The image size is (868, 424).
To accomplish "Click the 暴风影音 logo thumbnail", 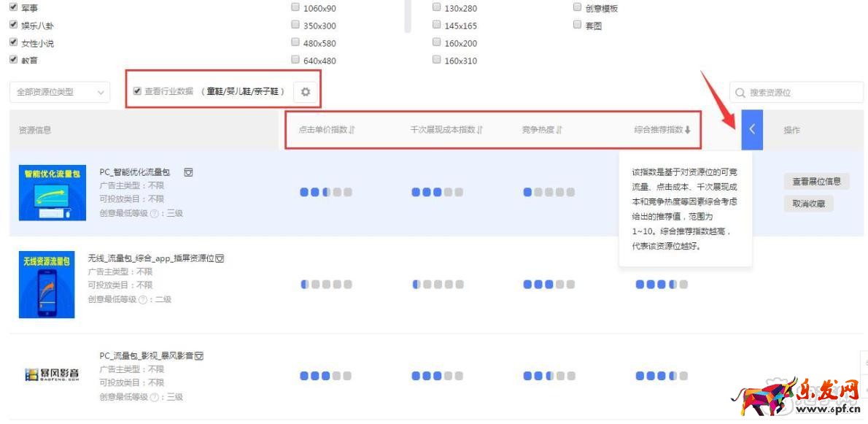I will 52,375.
